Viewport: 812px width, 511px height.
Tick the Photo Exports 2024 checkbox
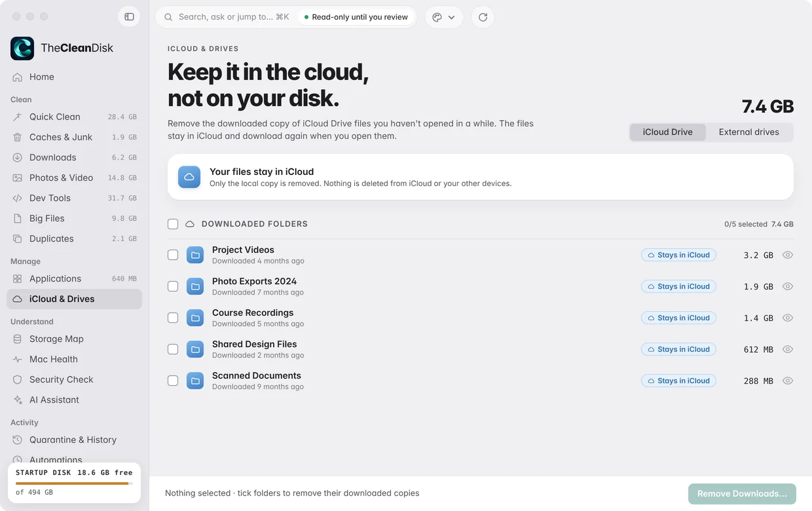coord(173,286)
